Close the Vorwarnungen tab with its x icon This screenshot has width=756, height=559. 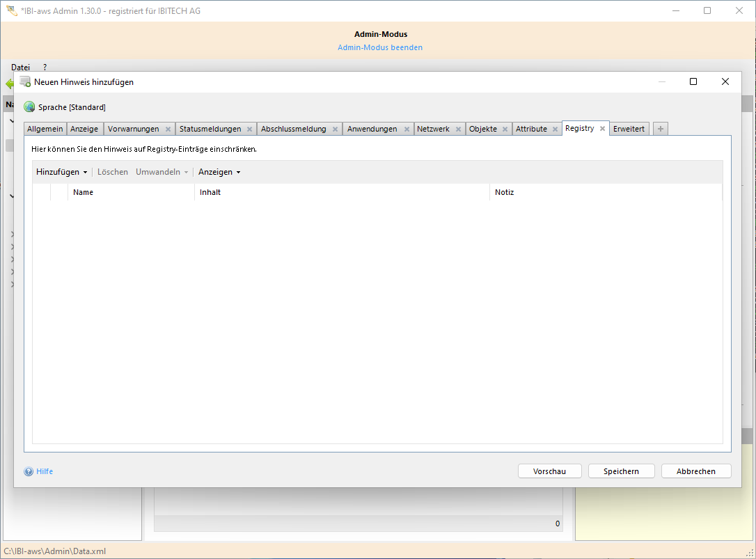tap(168, 128)
